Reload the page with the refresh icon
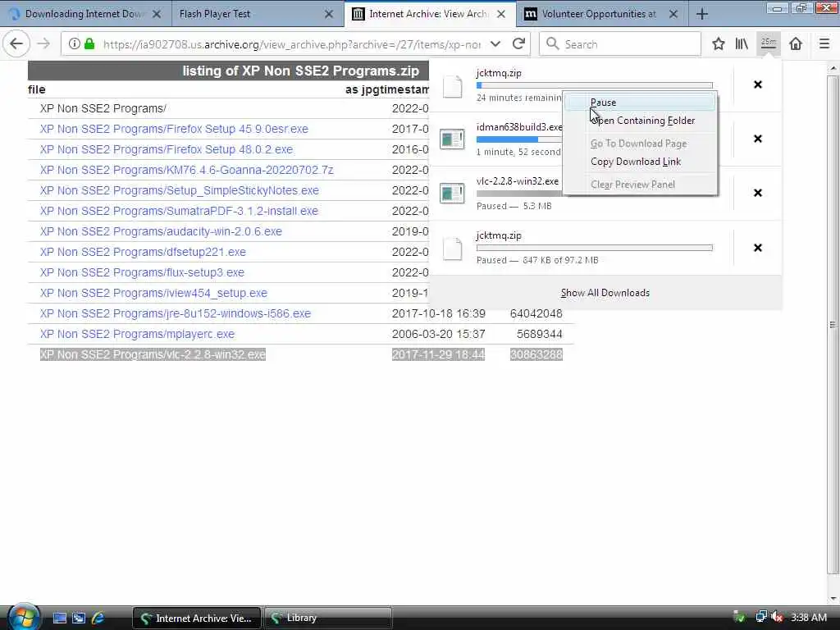840x630 pixels. coord(518,44)
